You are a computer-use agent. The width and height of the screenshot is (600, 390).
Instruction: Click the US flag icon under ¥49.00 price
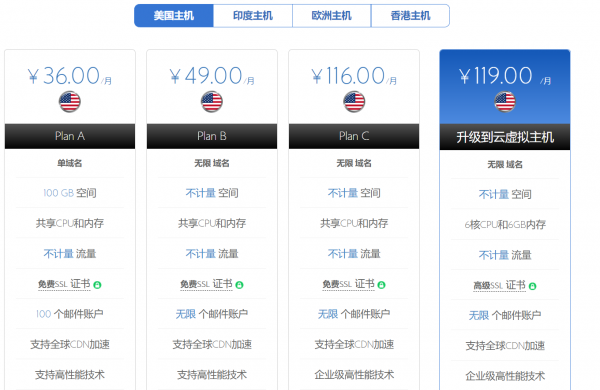[212, 102]
